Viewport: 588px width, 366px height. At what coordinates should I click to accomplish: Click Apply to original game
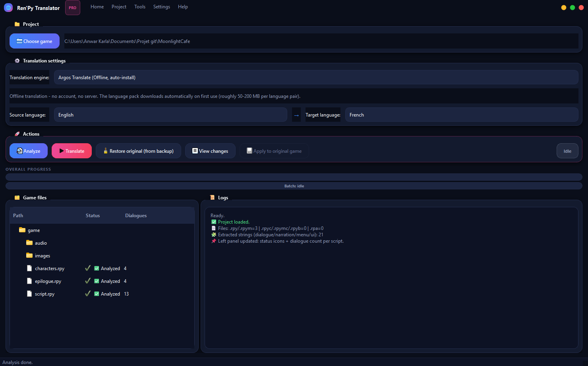point(274,151)
